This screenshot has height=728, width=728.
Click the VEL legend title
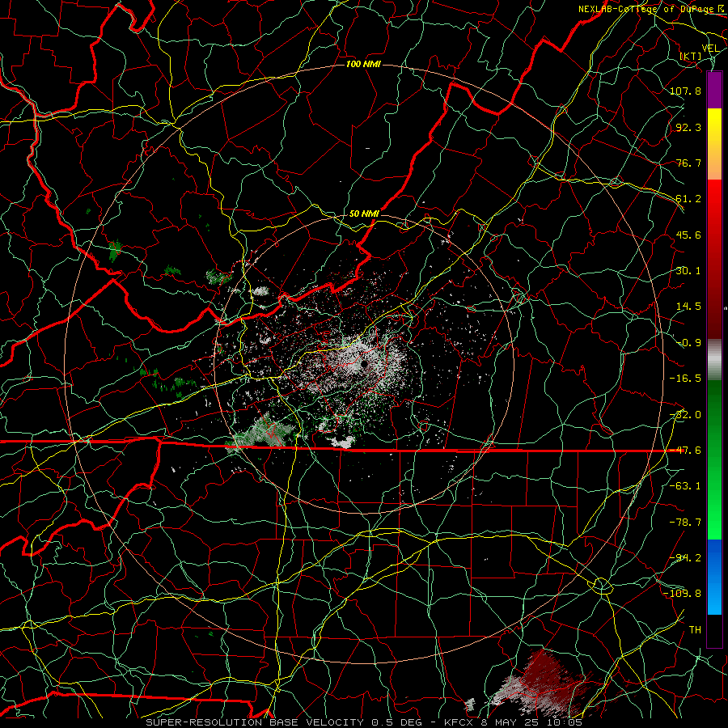pos(710,49)
